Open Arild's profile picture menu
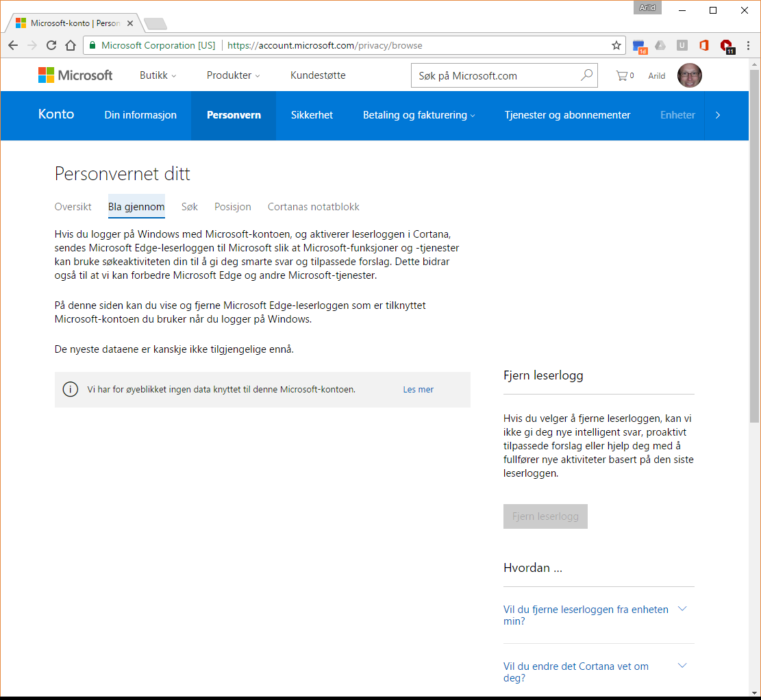Image resolution: width=761 pixels, height=700 pixels. [689, 75]
